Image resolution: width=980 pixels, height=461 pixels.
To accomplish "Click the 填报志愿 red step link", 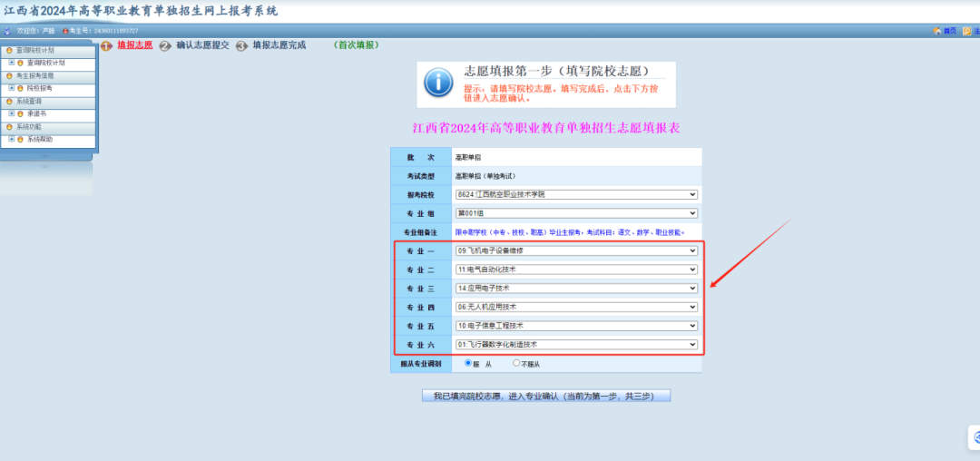I will (x=134, y=45).
